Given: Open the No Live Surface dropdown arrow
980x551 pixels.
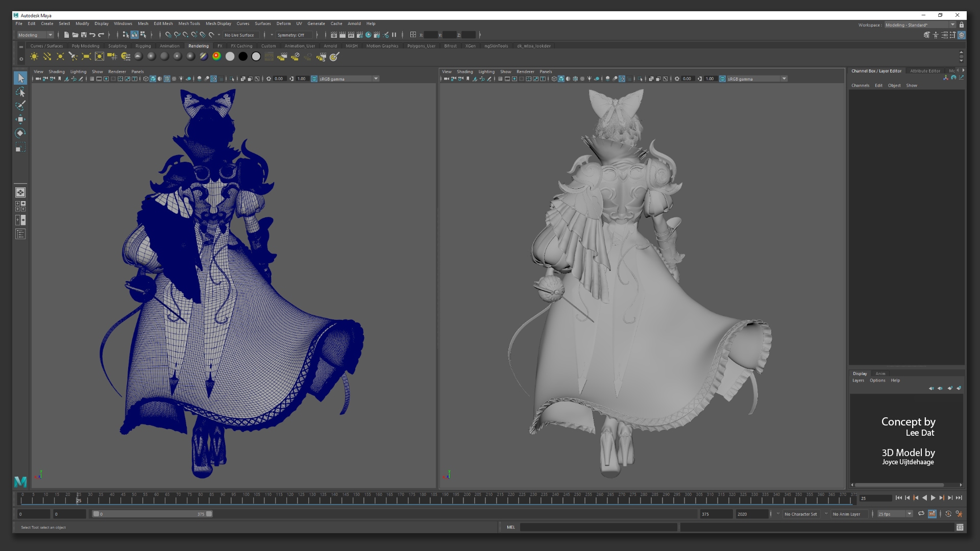Looking at the screenshot, I should pos(219,35).
